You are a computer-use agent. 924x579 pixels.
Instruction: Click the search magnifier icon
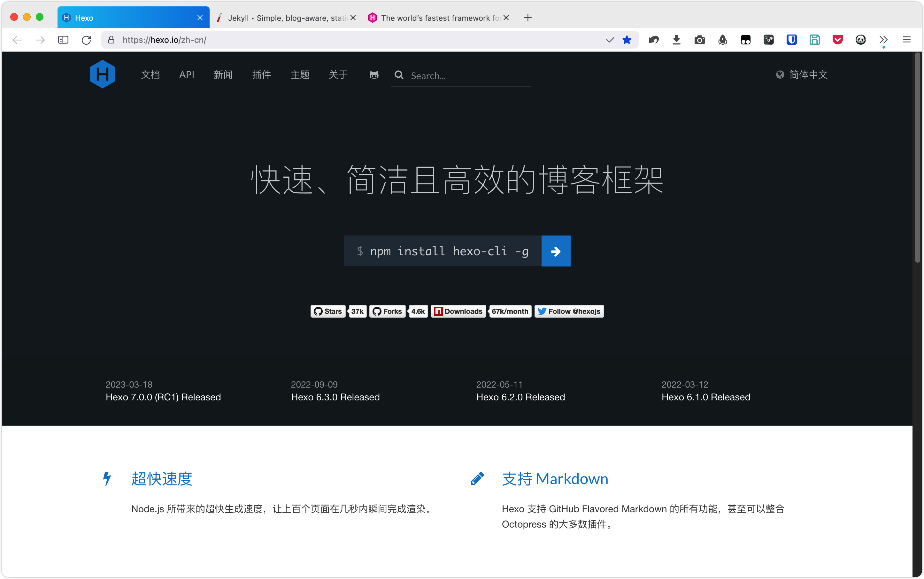399,75
